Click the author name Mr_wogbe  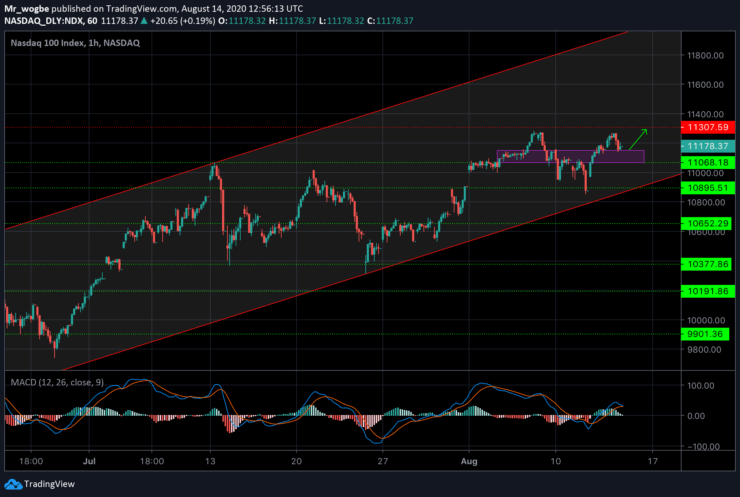tap(26, 8)
